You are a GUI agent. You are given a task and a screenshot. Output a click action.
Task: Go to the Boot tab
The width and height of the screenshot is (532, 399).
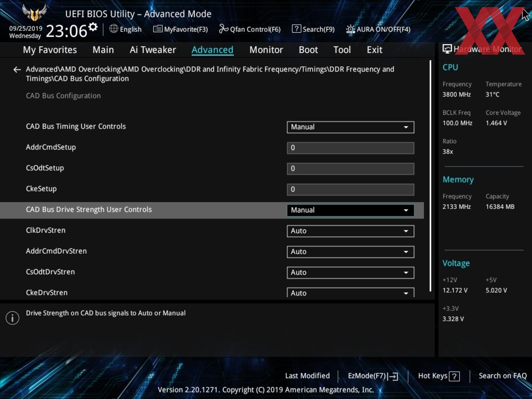click(x=308, y=50)
